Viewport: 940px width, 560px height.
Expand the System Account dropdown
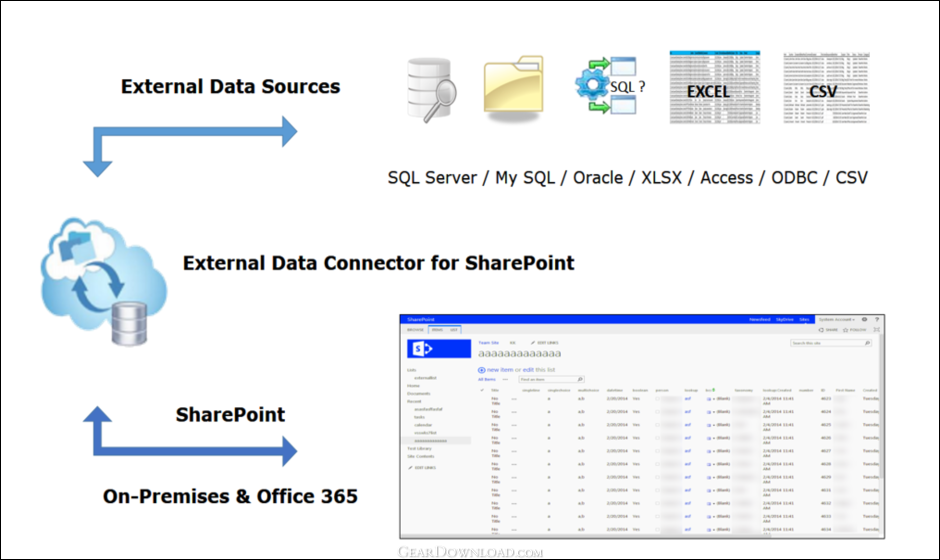837,320
